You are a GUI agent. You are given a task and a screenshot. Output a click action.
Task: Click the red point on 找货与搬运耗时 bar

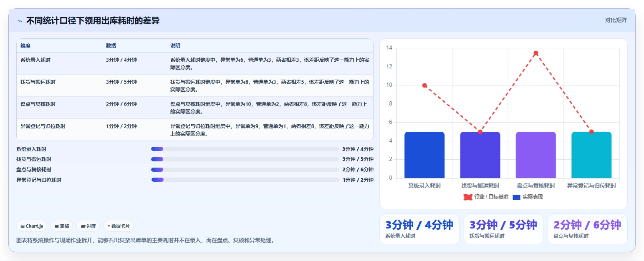tap(480, 132)
